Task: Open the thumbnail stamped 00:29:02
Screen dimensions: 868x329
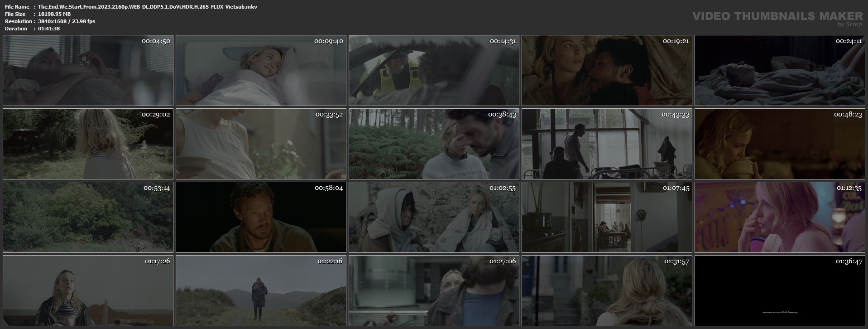Action: tap(88, 144)
